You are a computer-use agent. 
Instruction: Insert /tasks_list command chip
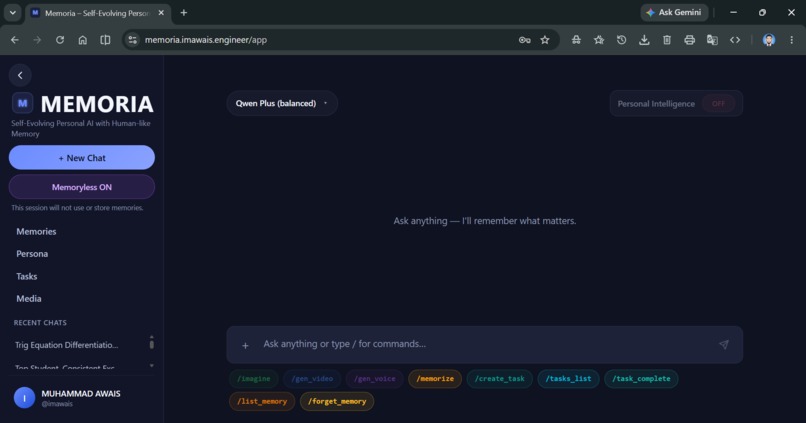[568, 379]
